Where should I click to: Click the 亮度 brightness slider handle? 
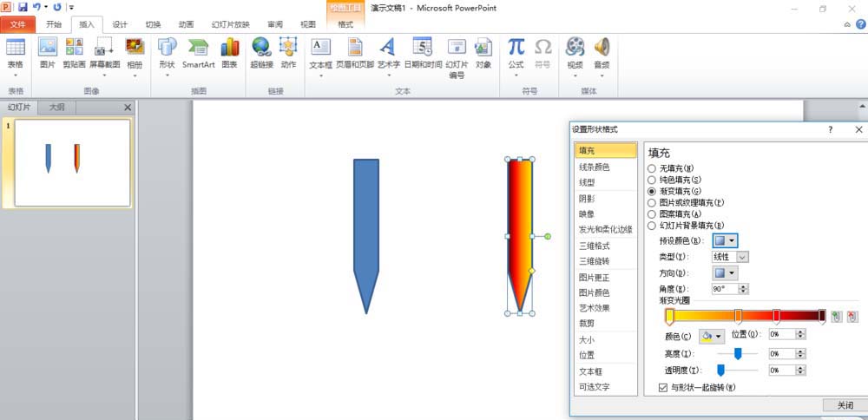point(738,353)
